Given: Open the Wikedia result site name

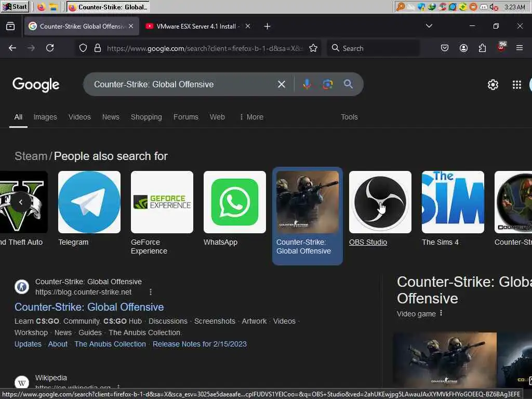Looking at the screenshot, I should tap(51, 378).
